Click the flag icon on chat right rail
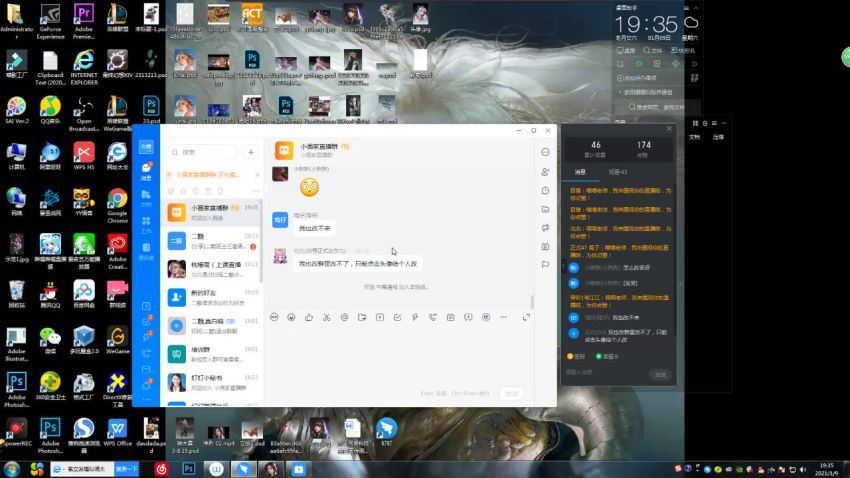 [545, 265]
